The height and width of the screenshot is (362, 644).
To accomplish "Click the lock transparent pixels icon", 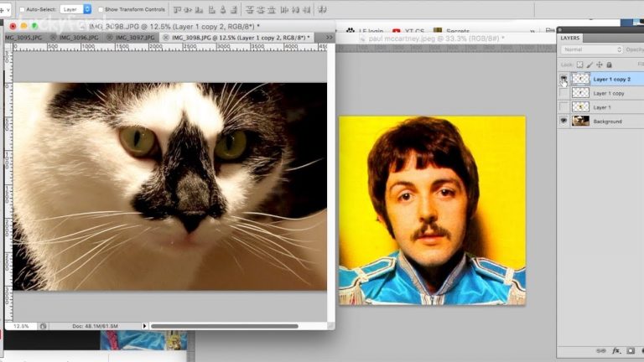I will coord(579,65).
